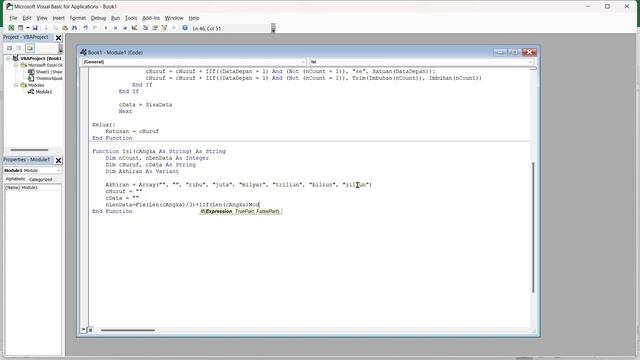
Task: Click the code window vertical scrollbar thumb
Action: [x=533, y=227]
